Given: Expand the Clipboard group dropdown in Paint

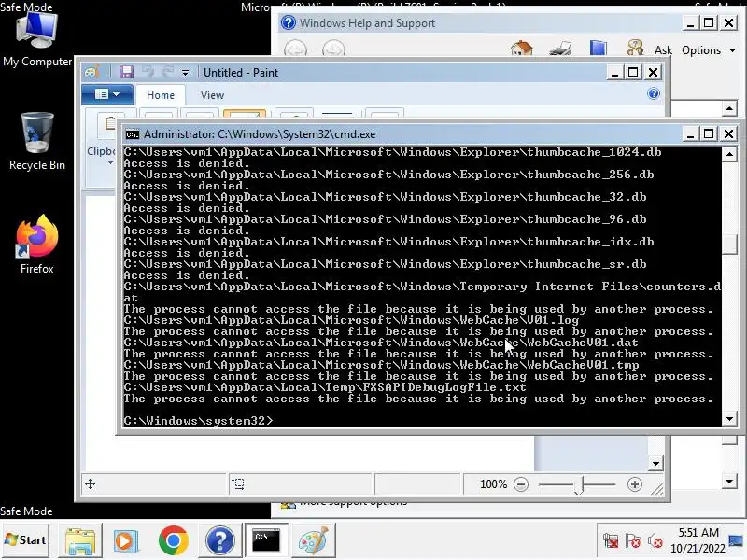Looking at the screenshot, I should point(110,163).
